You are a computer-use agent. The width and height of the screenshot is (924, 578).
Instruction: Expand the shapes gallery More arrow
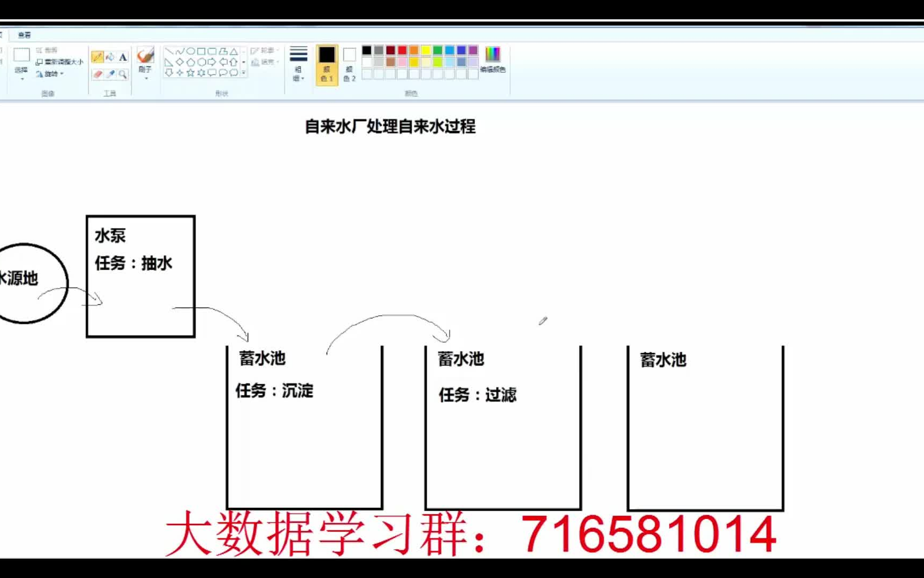244,73
